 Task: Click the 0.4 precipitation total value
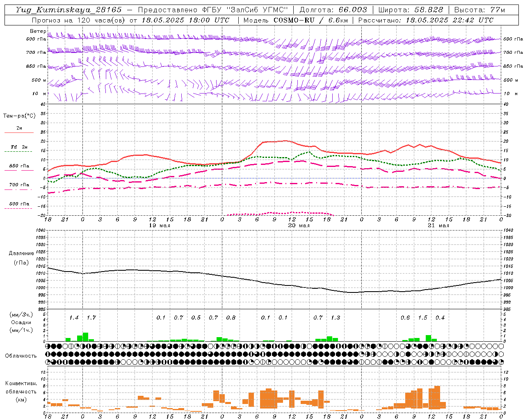440,317
